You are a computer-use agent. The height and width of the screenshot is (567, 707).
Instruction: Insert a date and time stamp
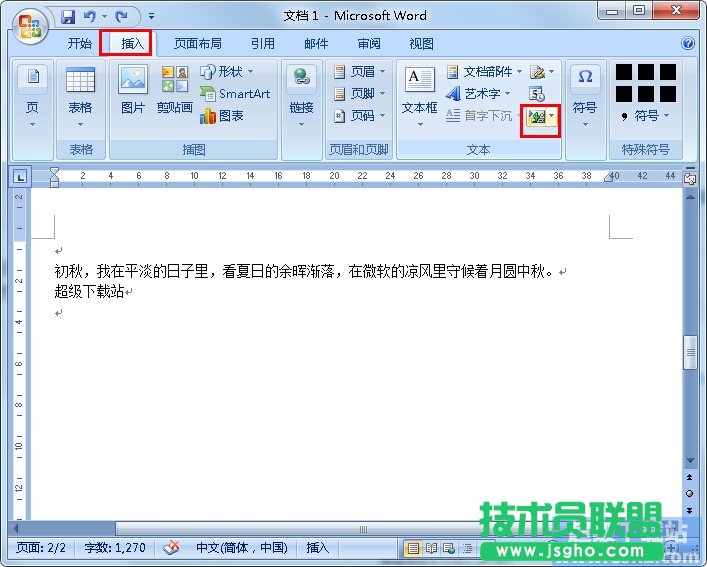click(x=537, y=94)
